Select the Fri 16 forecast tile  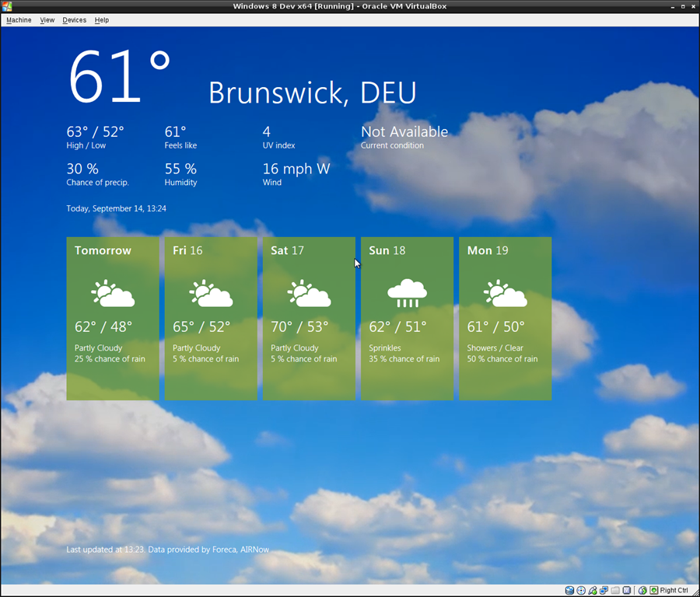click(x=211, y=319)
